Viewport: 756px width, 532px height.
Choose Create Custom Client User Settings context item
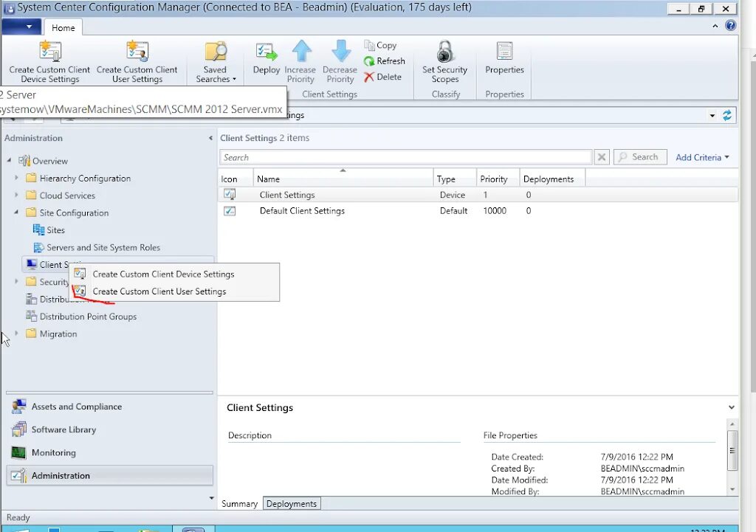click(x=175, y=291)
